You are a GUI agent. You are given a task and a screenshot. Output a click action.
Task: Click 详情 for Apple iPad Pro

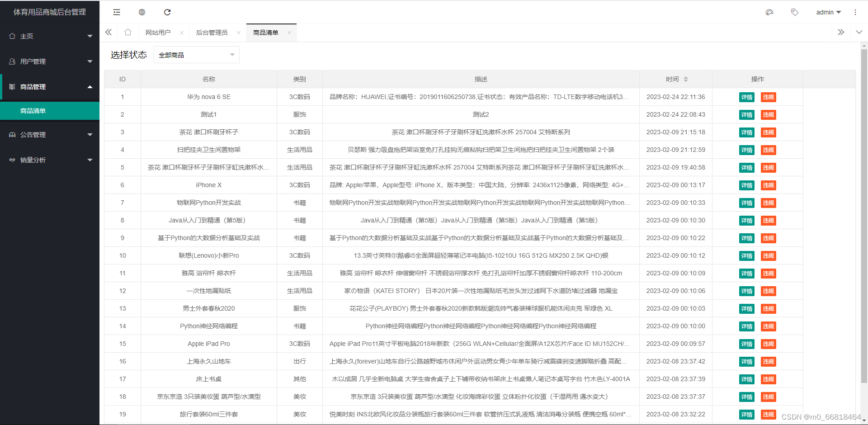coord(747,344)
